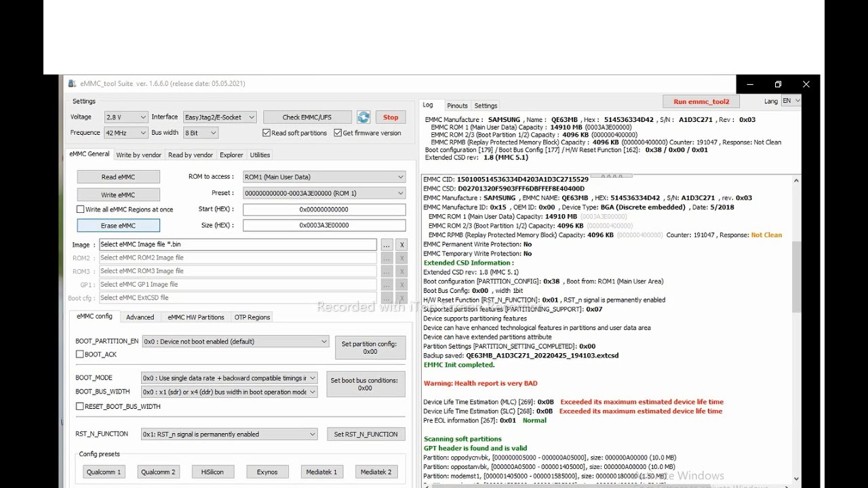The width and height of the screenshot is (868, 488).
Task: Open the RST_N_FUNCTION dropdown
Action: click(x=229, y=434)
